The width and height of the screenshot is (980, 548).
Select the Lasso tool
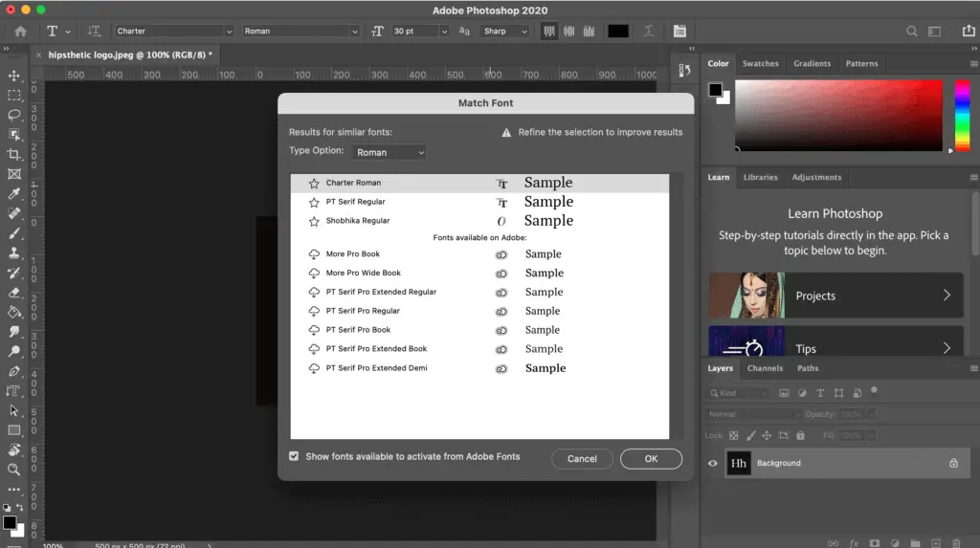pos(13,115)
